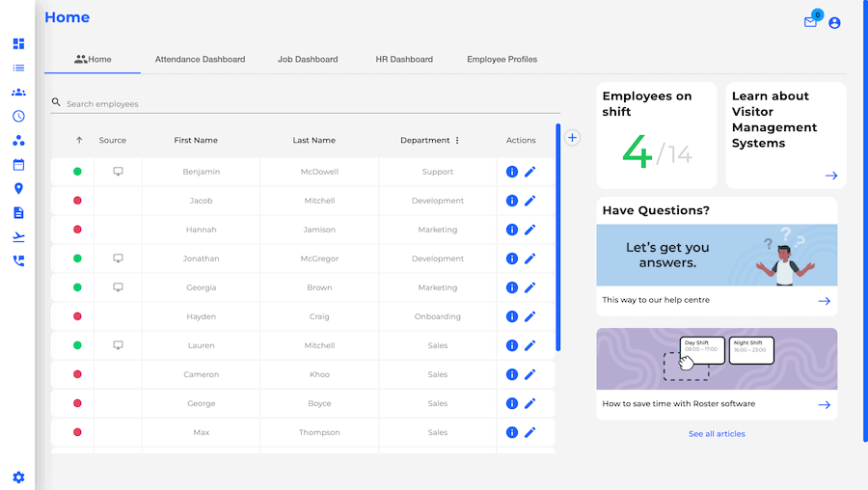Switch to HR Dashboard tab
868x490 pixels.
tap(404, 59)
